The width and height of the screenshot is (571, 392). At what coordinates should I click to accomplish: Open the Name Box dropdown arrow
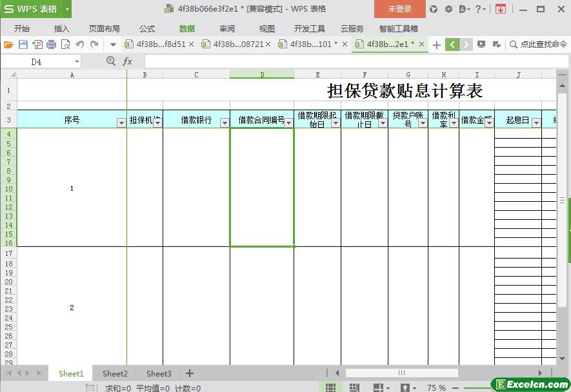(77, 61)
